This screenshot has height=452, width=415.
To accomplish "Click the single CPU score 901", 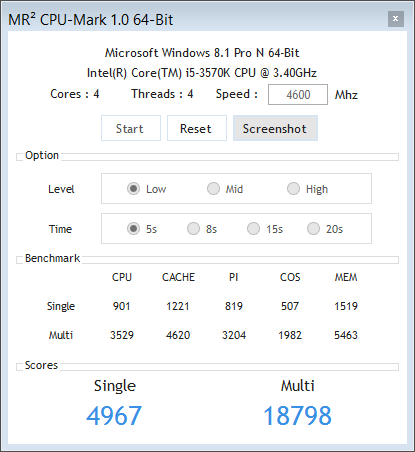I will (122, 306).
